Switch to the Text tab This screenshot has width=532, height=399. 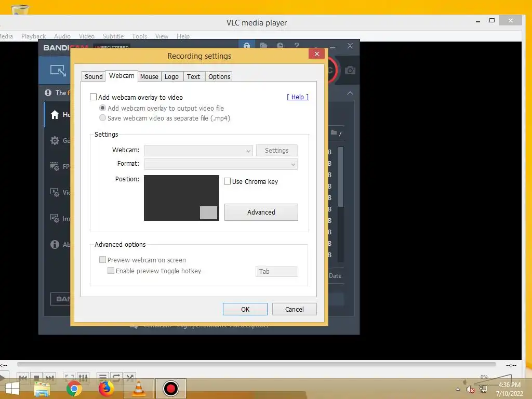193,77
